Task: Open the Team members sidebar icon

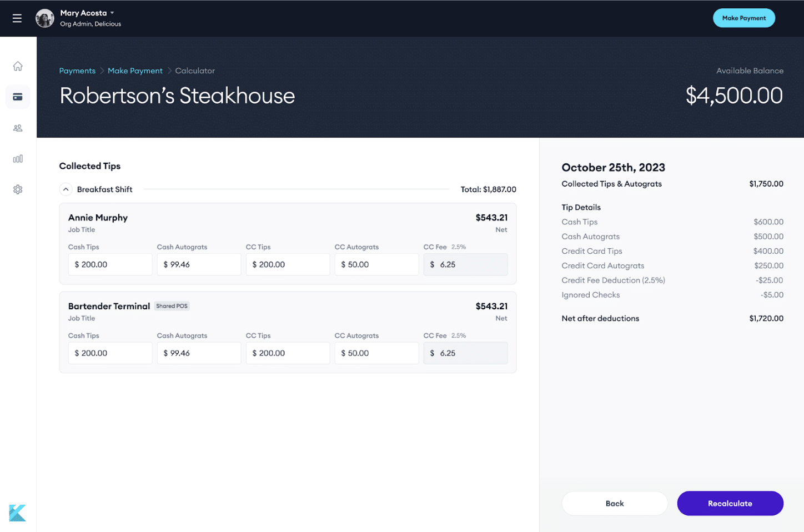Action: (x=18, y=128)
